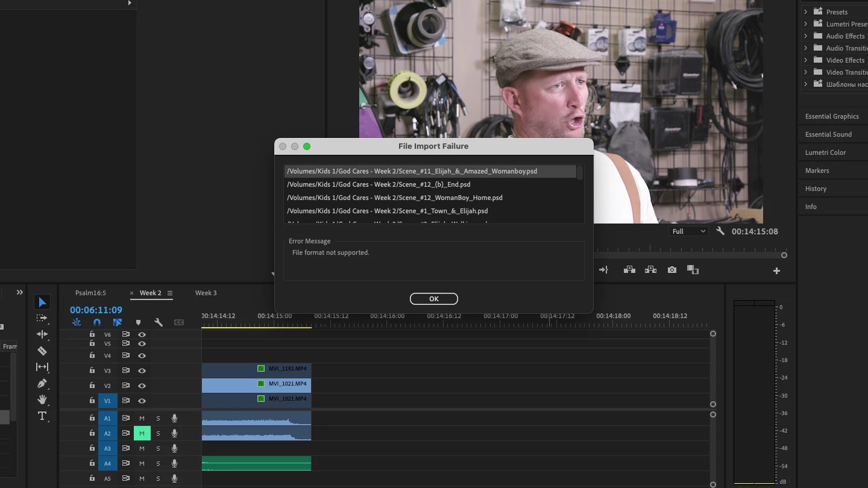Mute audio track A1

142,418
